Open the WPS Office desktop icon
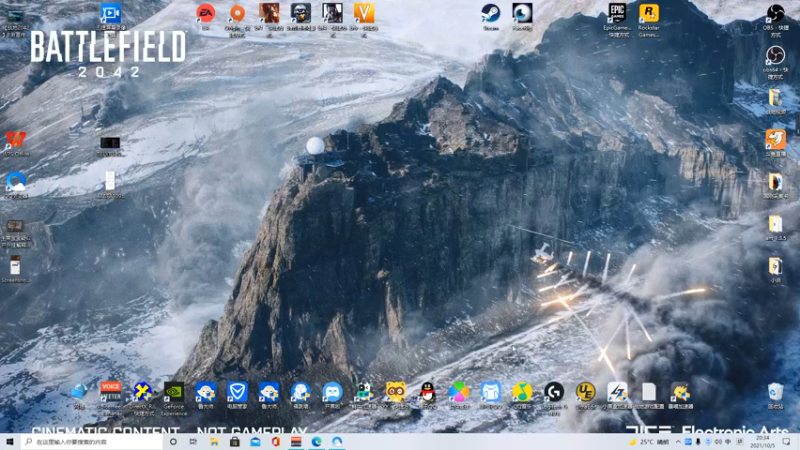The image size is (800, 450). pos(16,140)
